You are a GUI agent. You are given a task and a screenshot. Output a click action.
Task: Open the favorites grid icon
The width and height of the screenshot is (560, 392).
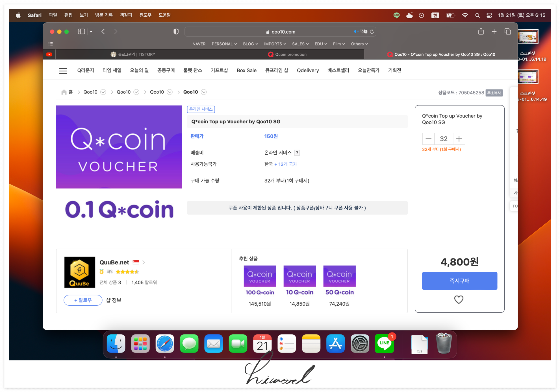click(x=51, y=44)
